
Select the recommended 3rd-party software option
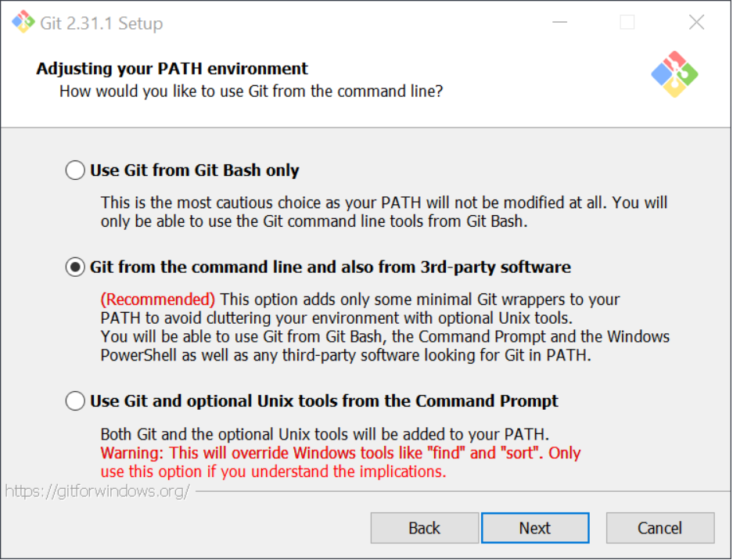point(75,267)
